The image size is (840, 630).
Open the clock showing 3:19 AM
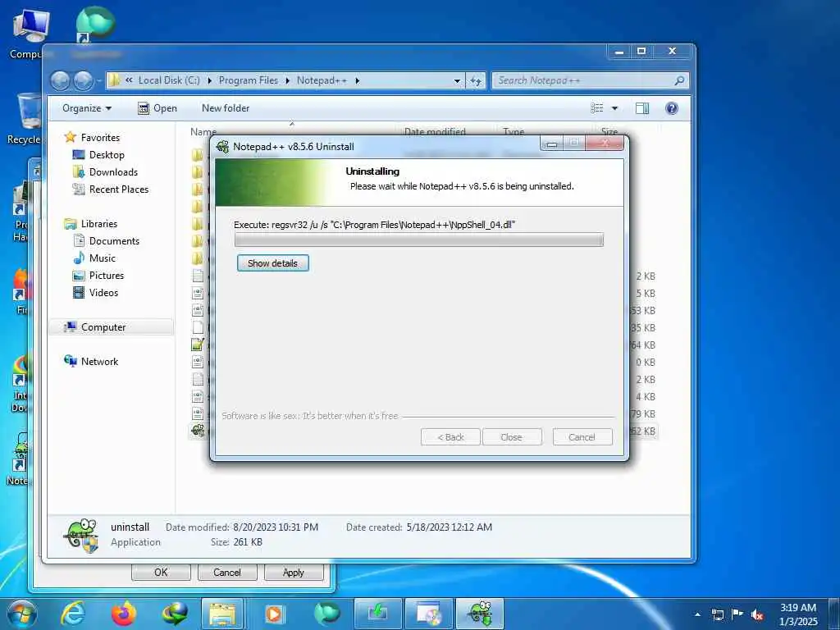[x=798, y=614]
